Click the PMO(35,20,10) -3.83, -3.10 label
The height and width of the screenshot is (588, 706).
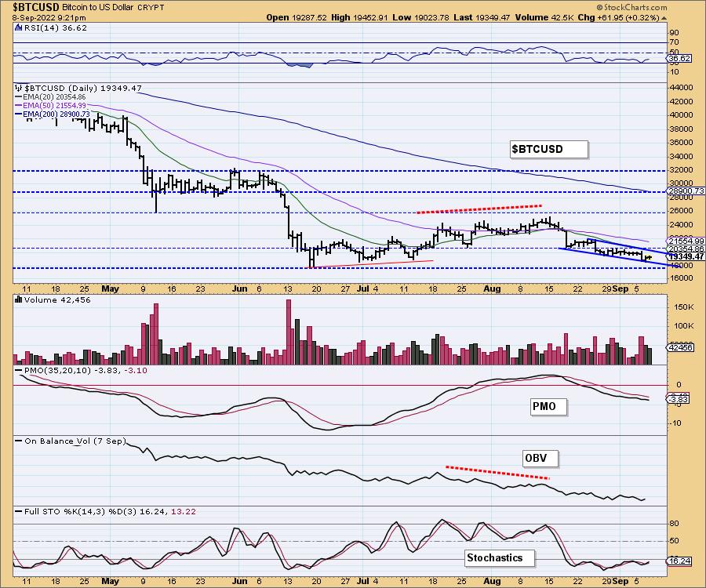(86, 370)
